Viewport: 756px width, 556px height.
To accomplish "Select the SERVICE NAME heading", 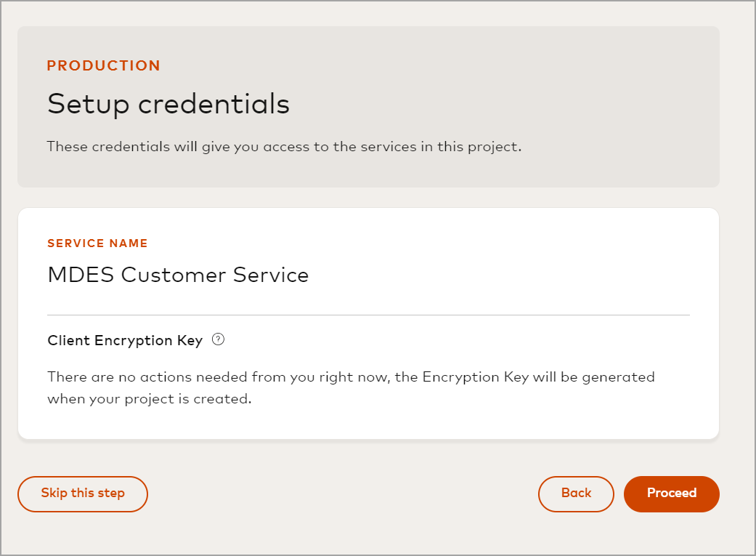I will 97,243.
